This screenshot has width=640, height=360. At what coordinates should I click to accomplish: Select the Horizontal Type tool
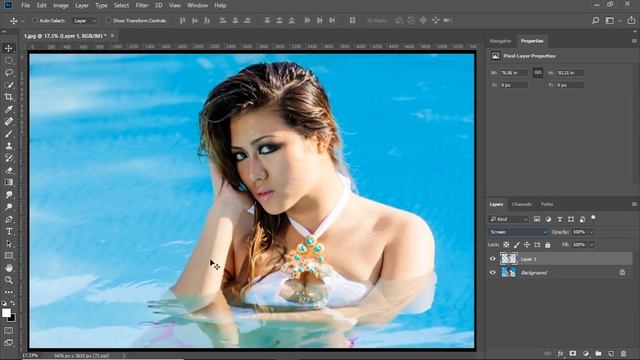coord(9,231)
